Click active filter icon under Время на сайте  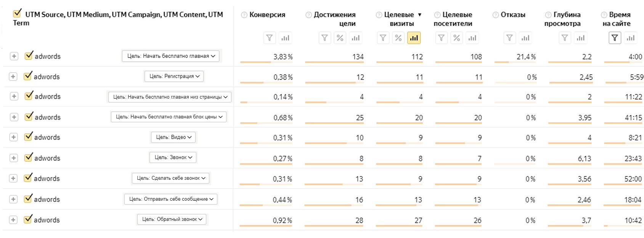point(615,38)
